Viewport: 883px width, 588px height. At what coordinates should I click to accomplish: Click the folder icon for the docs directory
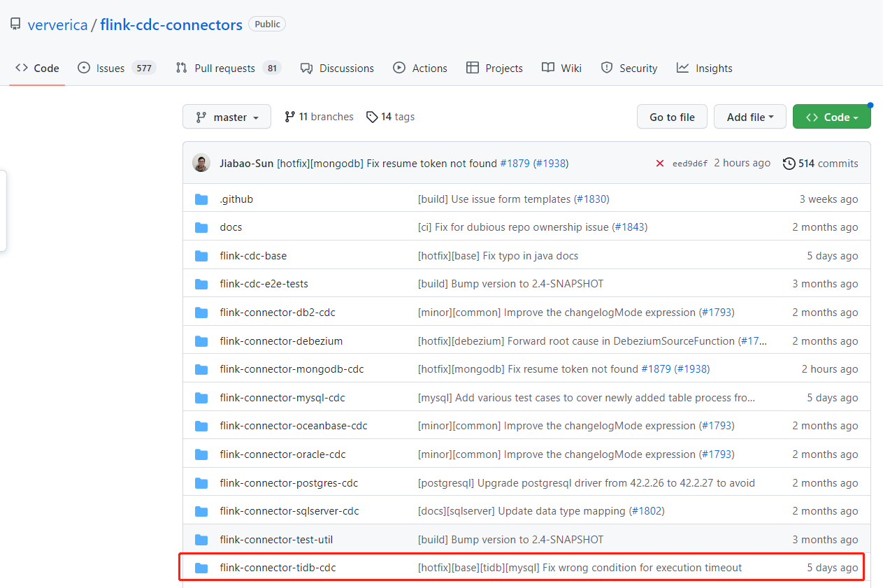point(201,227)
